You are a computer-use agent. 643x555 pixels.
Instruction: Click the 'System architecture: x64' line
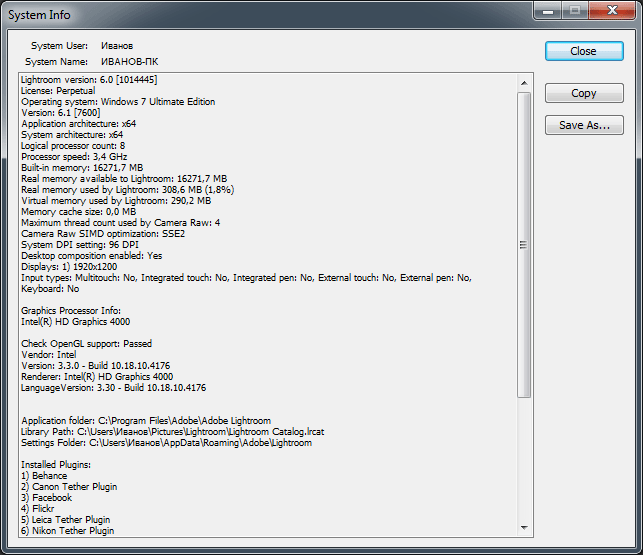click(72, 135)
